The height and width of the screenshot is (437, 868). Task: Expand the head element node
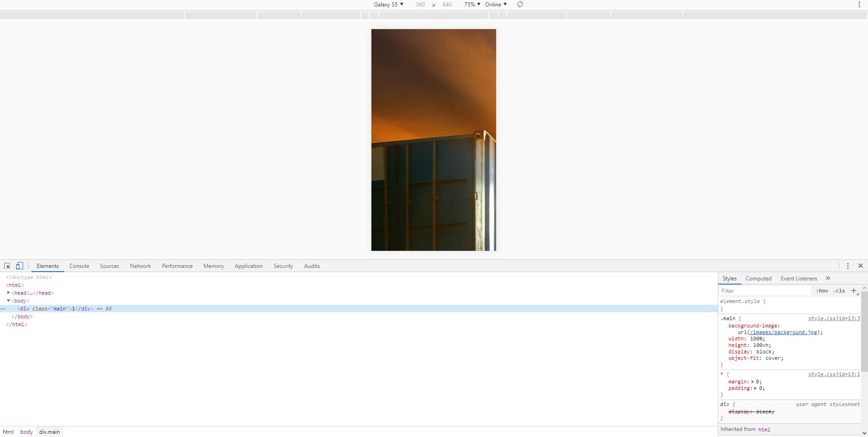coord(8,292)
